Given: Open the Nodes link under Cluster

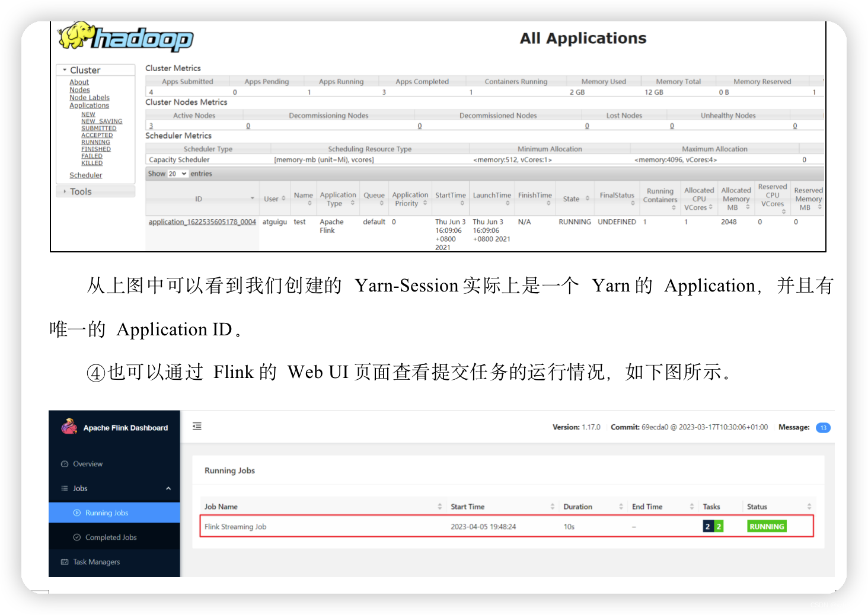Looking at the screenshot, I should click(x=79, y=90).
